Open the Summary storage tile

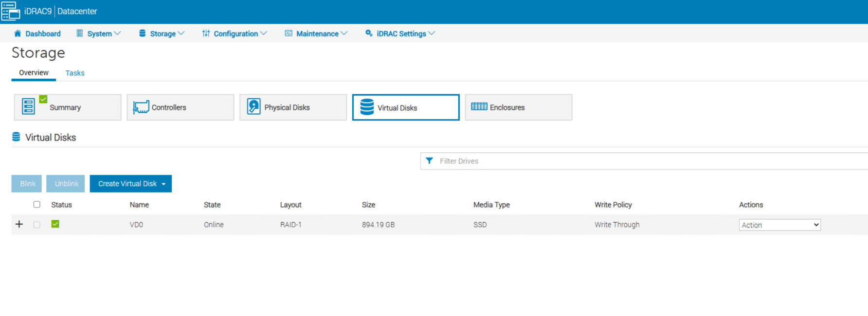pos(68,107)
